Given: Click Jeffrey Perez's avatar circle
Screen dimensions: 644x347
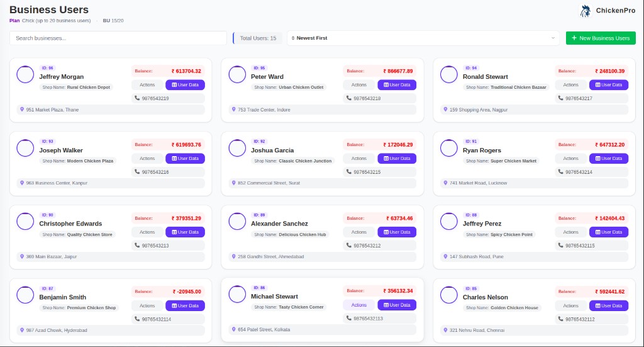Looking at the screenshot, I should [448, 221].
